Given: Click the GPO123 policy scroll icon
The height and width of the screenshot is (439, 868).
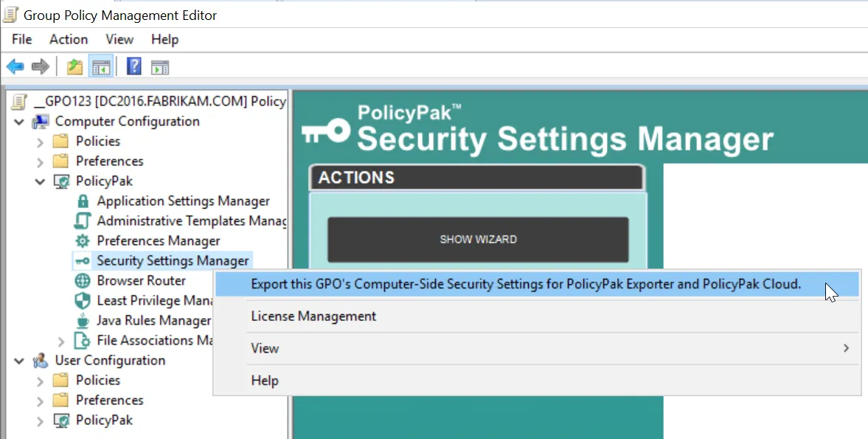Looking at the screenshot, I should [19, 101].
